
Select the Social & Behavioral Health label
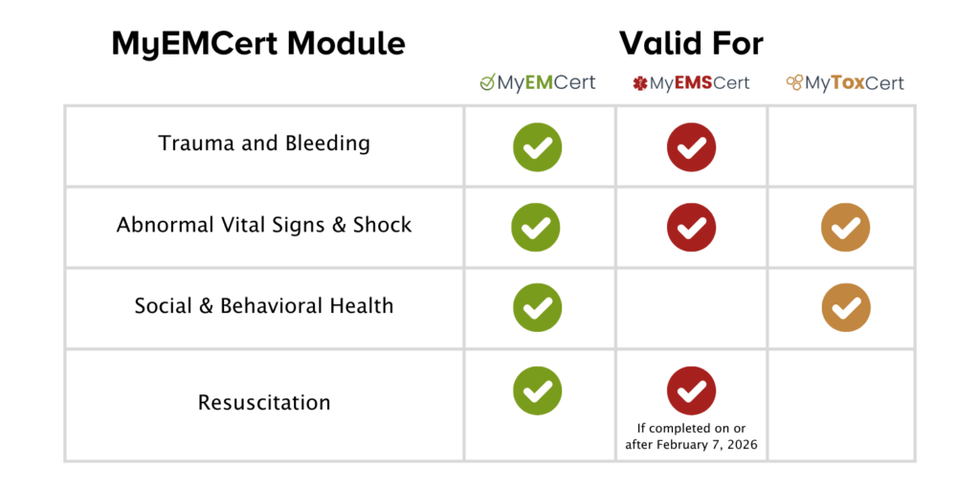point(264,307)
